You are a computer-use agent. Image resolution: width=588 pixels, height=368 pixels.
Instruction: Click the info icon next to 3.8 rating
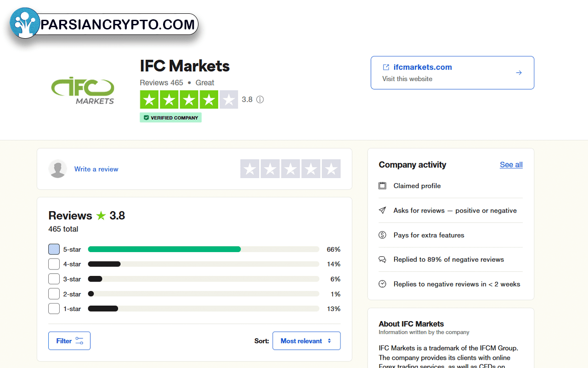pyautogui.click(x=260, y=99)
